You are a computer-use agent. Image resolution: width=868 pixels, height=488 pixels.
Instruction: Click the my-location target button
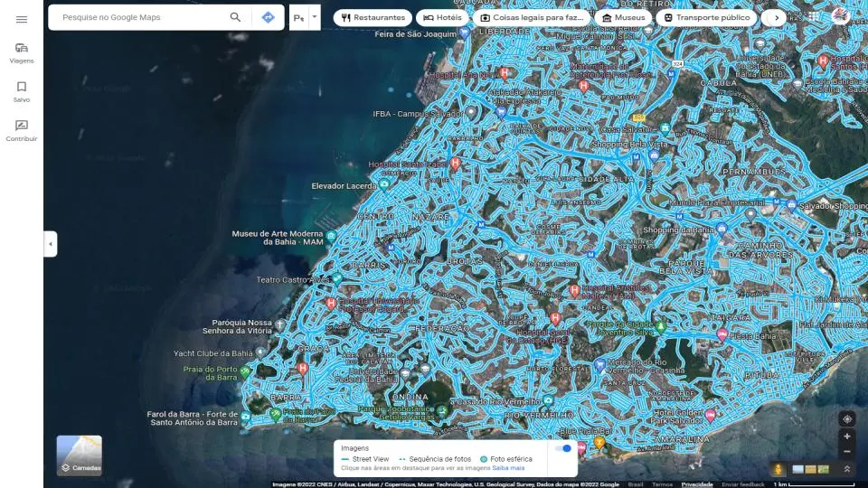click(x=846, y=418)
